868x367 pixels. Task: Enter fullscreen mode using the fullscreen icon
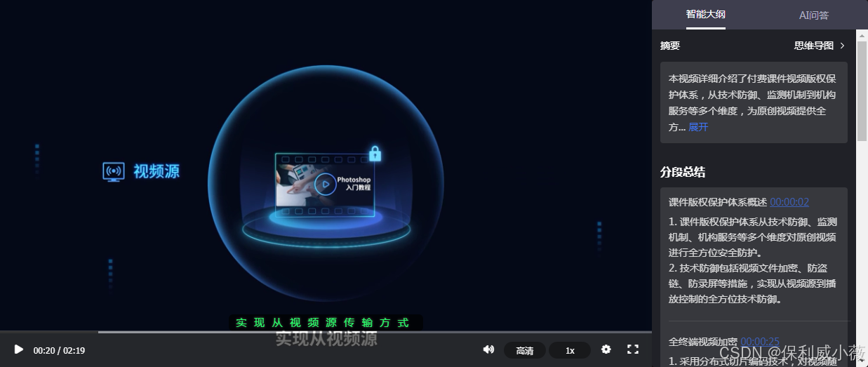click(x=632, y=349)
